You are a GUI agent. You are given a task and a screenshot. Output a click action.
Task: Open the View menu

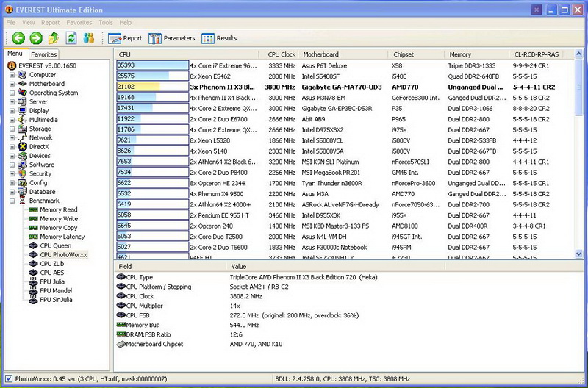click(x=28, y=23)
